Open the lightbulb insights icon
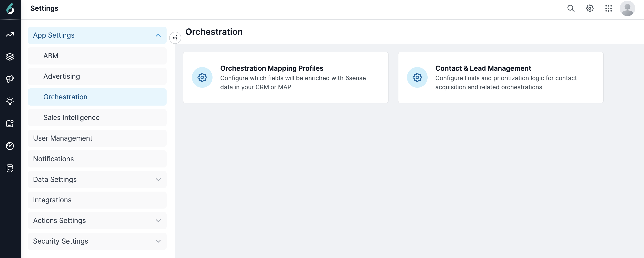644x258 pixels. point(10,101)
